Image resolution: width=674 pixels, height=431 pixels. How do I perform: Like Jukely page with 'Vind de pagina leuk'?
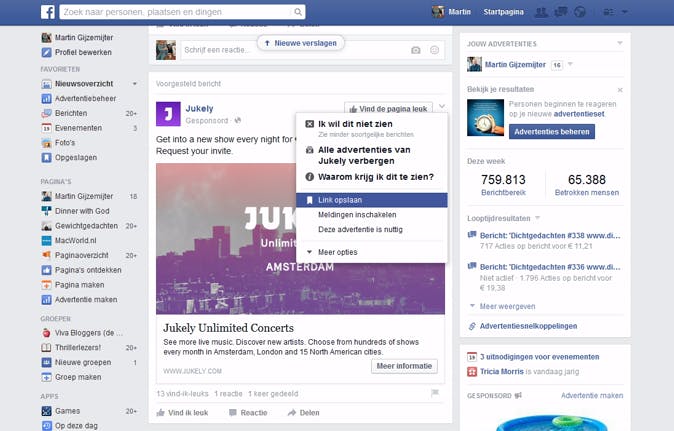pyautogui.click(x=388, y=109)
